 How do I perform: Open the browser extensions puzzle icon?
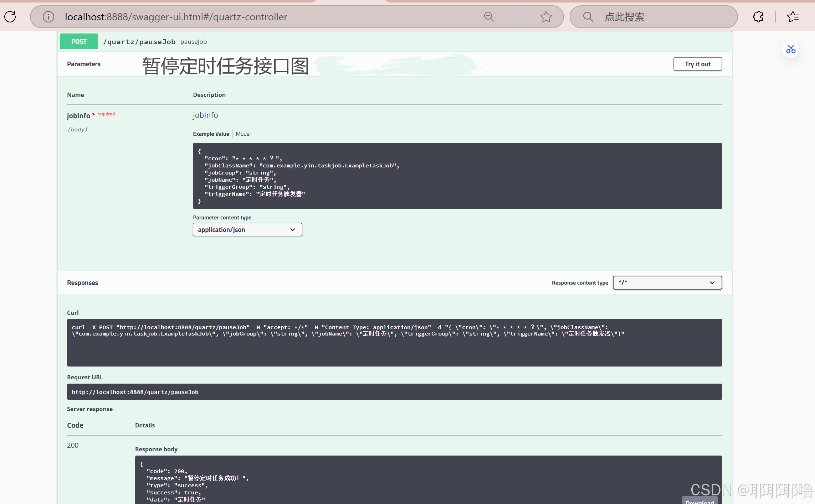click(x=758, y=17)
